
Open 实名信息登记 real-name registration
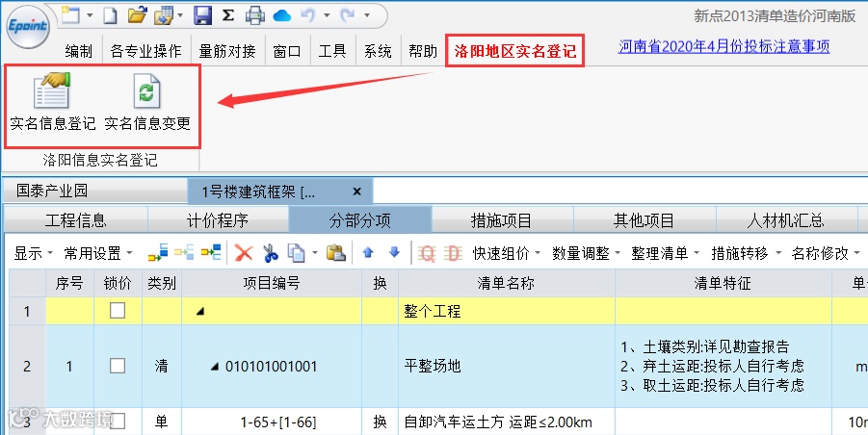coord(53,102)
